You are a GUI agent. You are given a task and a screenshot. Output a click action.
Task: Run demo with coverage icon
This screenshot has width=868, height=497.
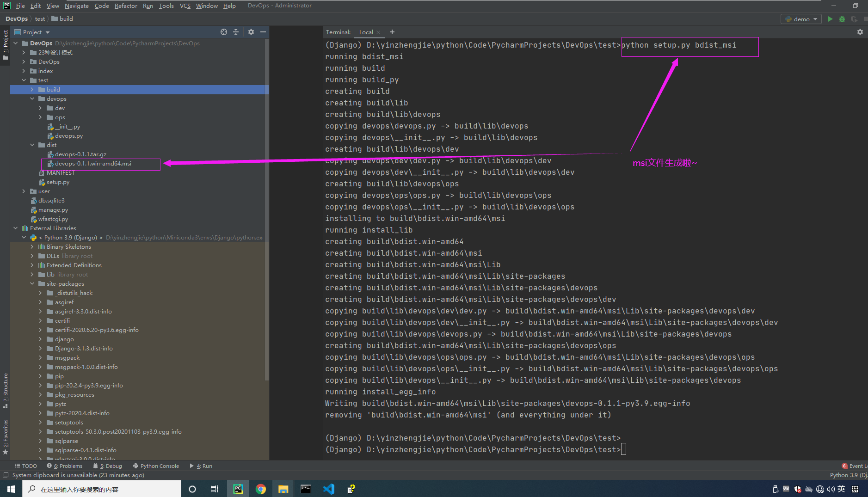click(x=854, y=19)
